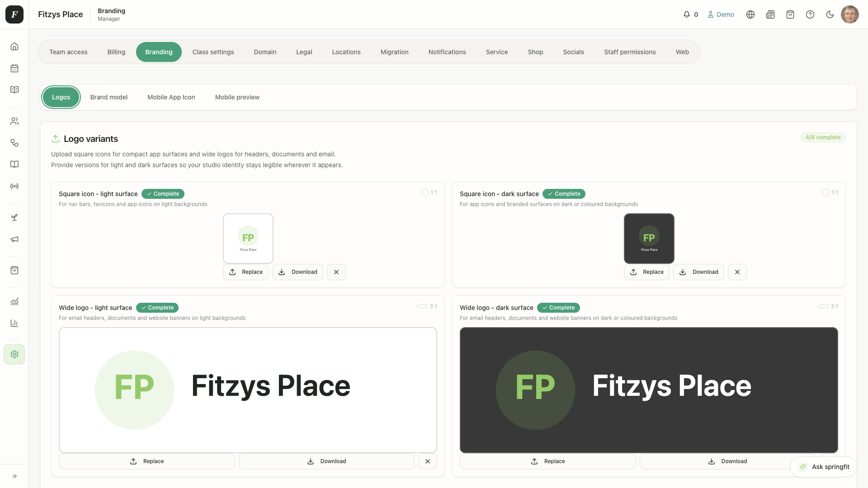Click the Demo flask link
This screenshot has width=868, height=488.
(x=721, y=14)
